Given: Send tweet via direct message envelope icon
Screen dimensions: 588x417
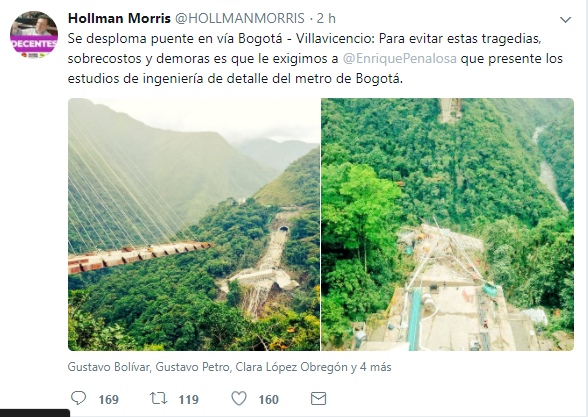Looking at the screenshot, I should (318, 398).
